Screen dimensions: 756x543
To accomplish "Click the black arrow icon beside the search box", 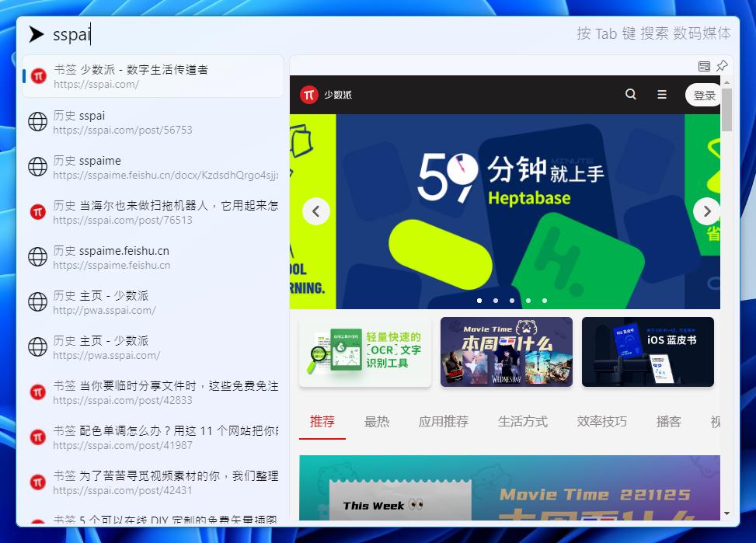I will (x=37, y=34).
